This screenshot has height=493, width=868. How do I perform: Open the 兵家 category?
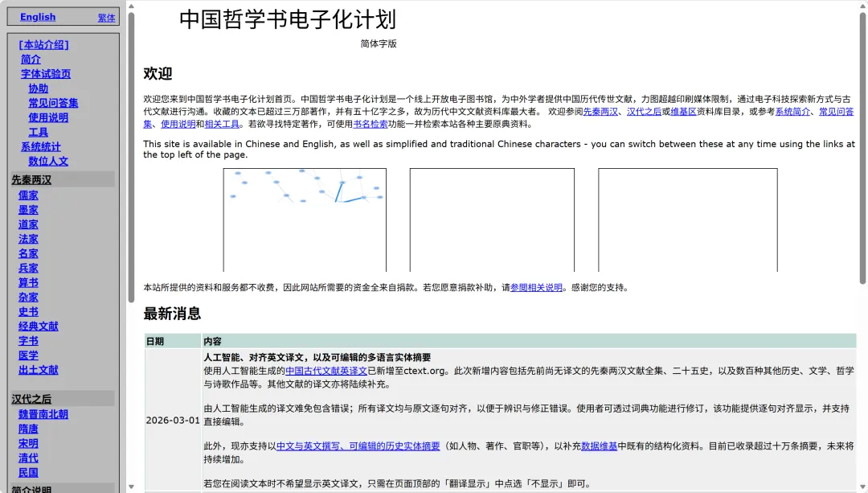coord(28,268)
